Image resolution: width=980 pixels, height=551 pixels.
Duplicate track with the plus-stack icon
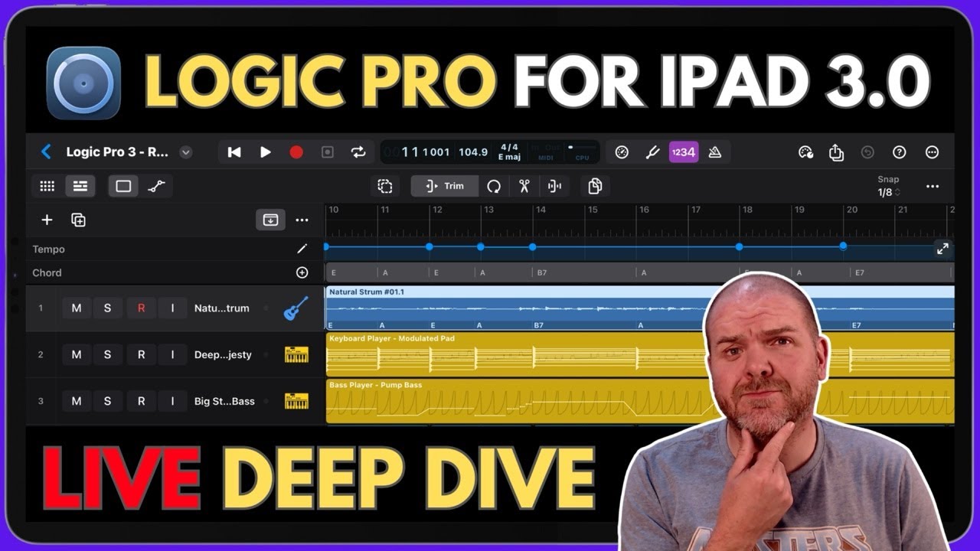pos(78,220)
